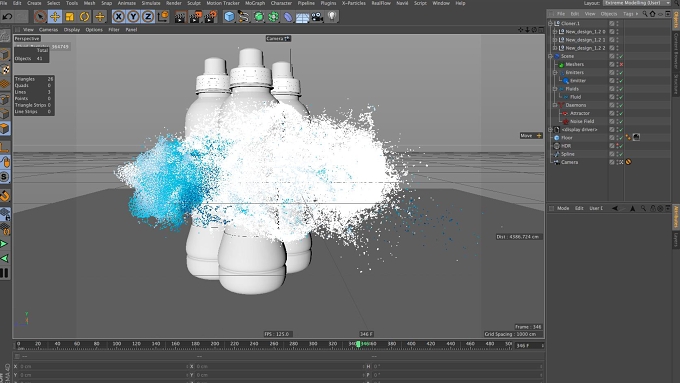
Task: Toggle the Snap S icon
Action: click(5, 177)
